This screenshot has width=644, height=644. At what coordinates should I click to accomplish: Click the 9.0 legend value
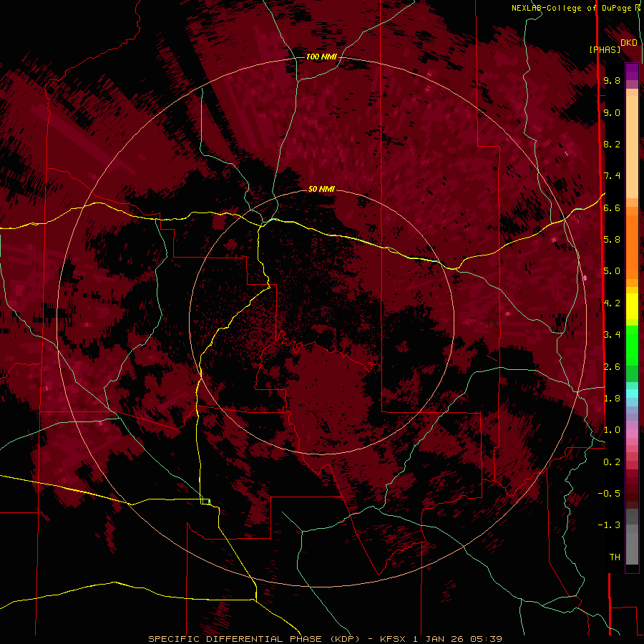(612, 112)
